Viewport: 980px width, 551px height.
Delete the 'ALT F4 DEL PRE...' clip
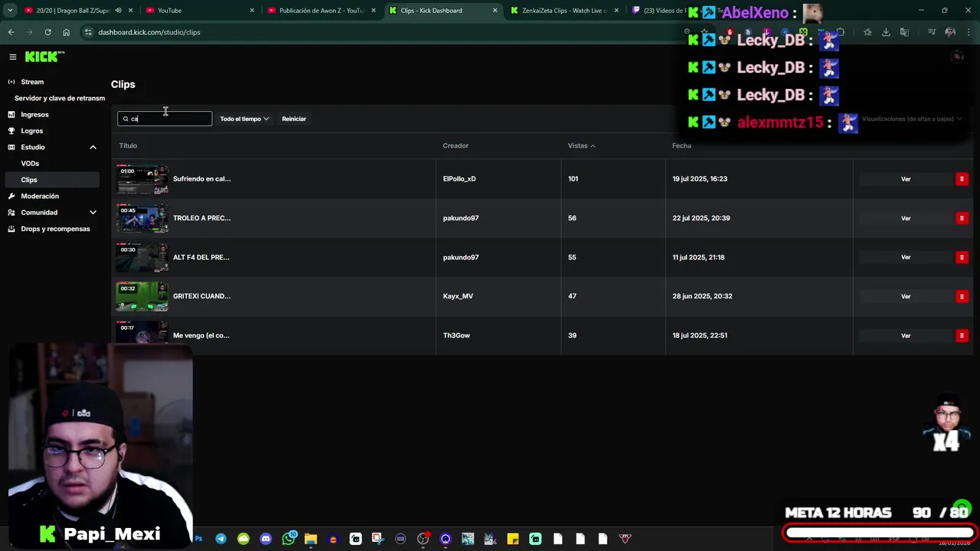pyautogui.click(x=962, y=257)
